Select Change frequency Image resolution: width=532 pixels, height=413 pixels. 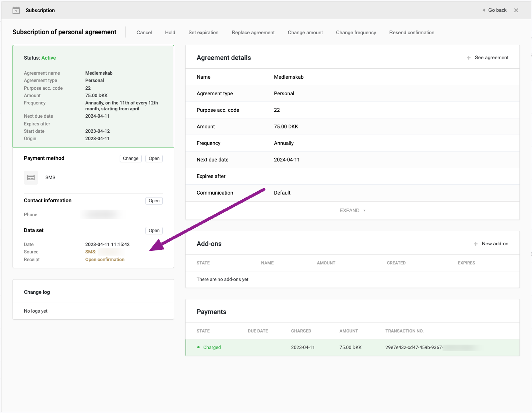coord(356,32)
